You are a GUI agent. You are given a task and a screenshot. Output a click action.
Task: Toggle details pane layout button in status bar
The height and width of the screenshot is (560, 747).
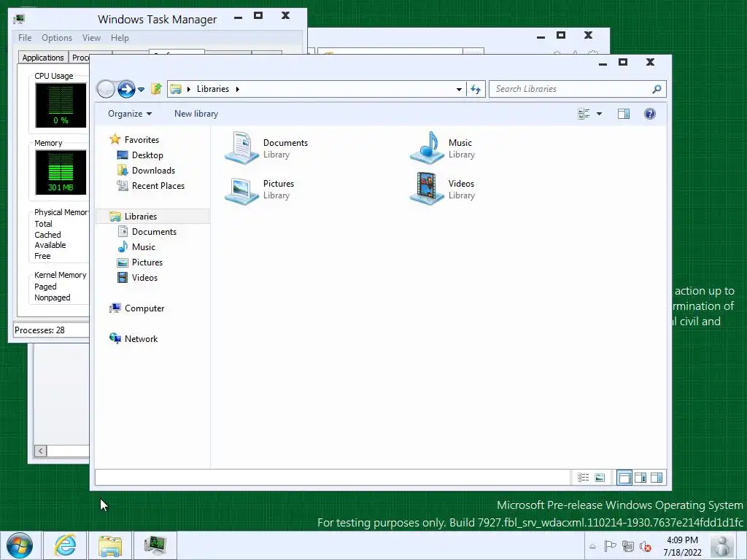tap(640, 478)
